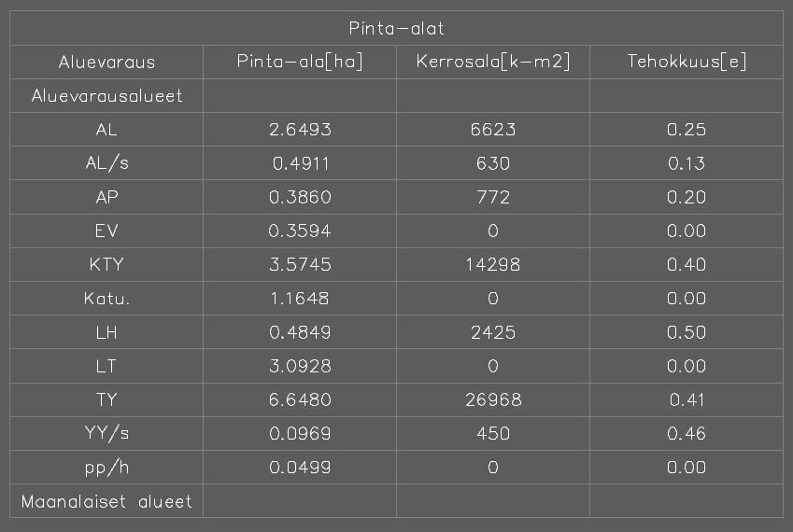Click the KTY row label

click(106, 265)
